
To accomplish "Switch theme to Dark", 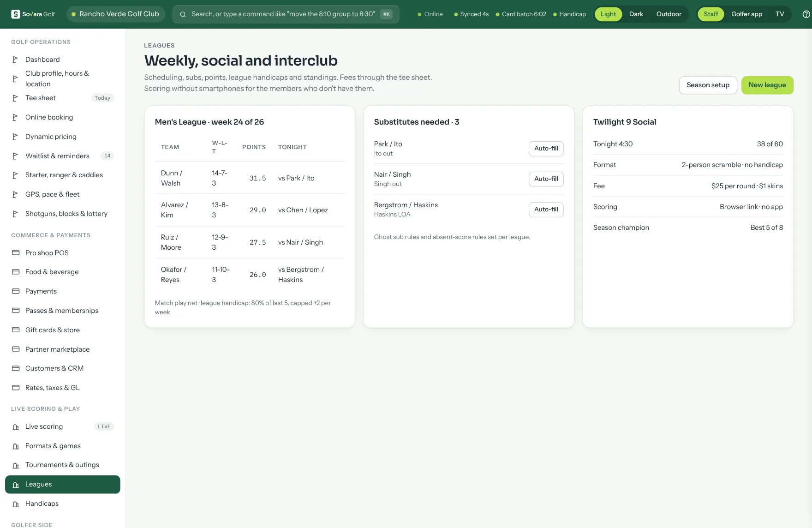I will (x=636, y=14).
